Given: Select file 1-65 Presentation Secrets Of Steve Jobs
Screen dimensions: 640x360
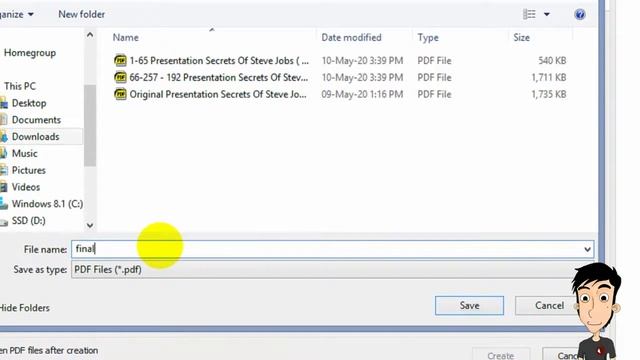Looking at the screenshot, I should 219,60.
